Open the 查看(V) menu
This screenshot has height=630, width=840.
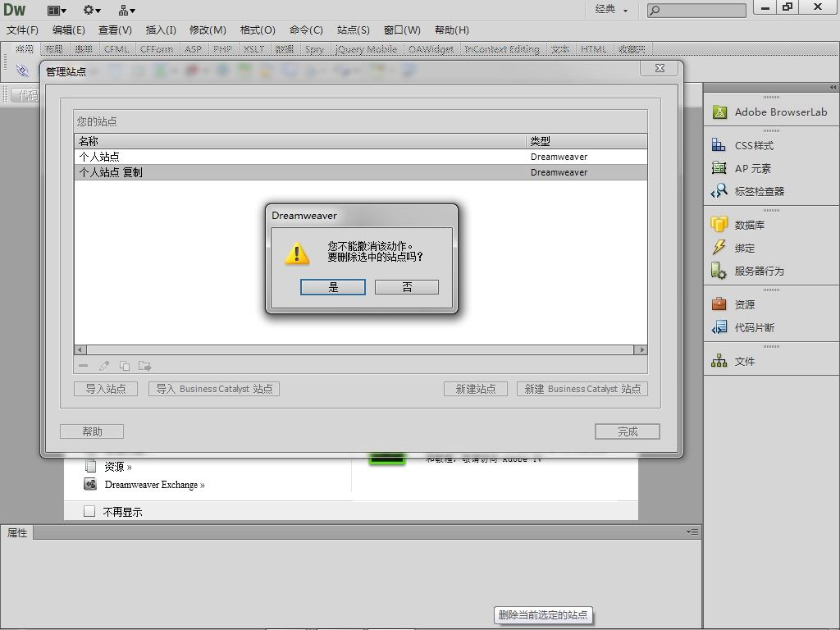click(115, 30)
